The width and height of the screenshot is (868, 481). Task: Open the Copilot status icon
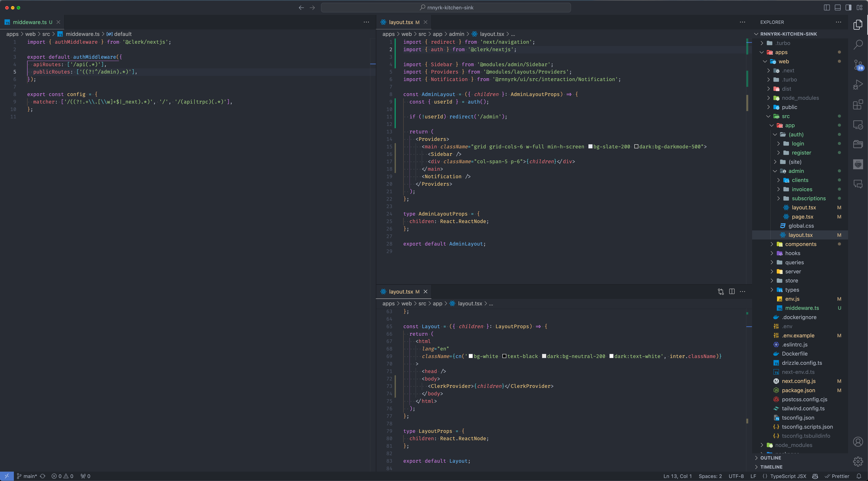click(815, 476)
